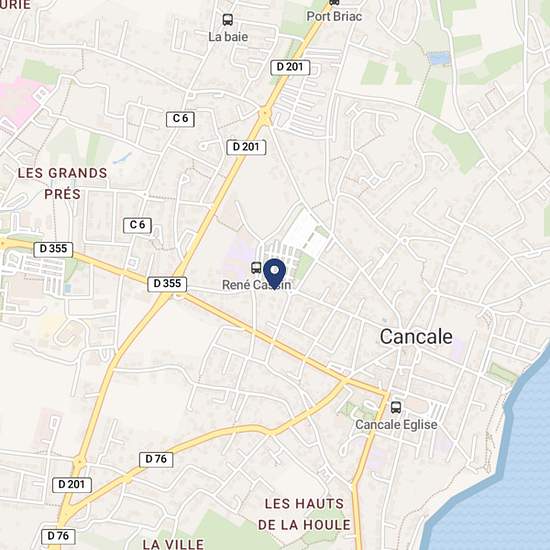The height and width of the screenshot is (550, 550).
Task: Click the René Cassin stop label
Action: point(256,285)
